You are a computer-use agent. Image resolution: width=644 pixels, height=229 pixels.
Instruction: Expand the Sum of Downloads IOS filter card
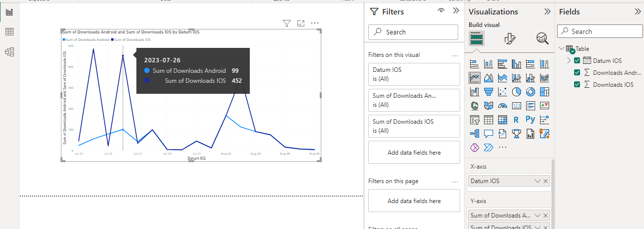coord(414,126)
